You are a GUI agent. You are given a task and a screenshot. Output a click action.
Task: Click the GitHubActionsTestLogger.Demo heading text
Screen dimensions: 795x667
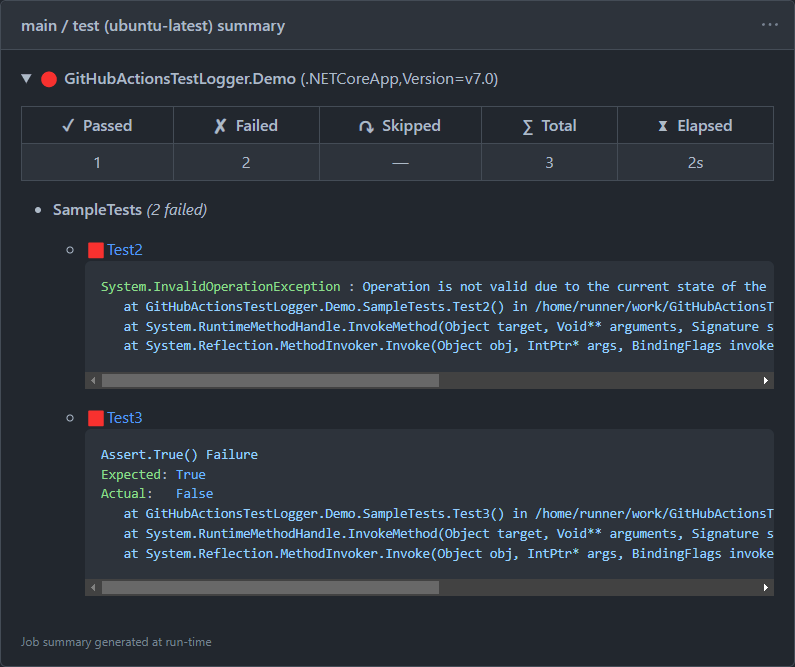coord(179,79)
